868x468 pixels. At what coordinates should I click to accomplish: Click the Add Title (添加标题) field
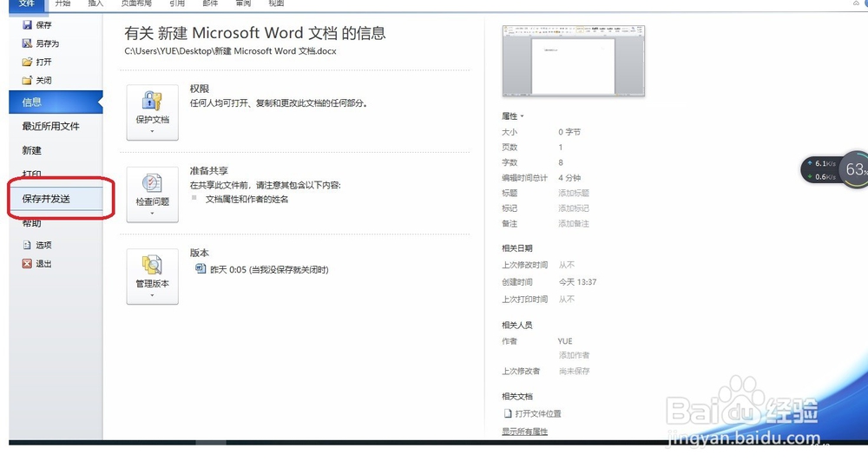574,193
